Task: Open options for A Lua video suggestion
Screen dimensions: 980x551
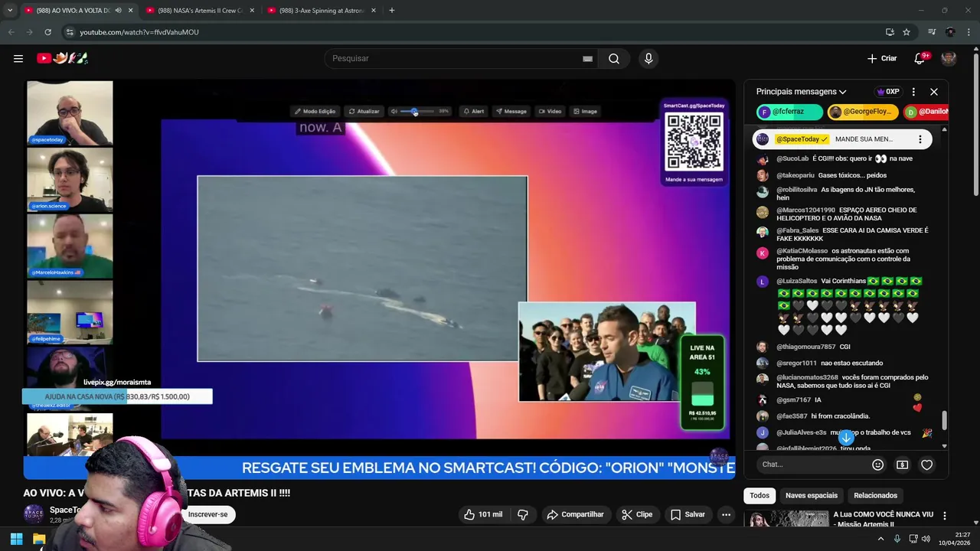Action: (945, 516)
